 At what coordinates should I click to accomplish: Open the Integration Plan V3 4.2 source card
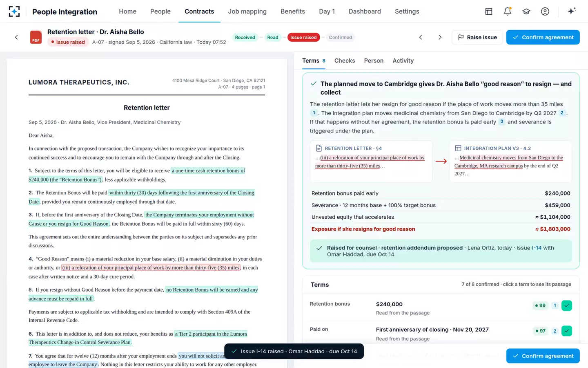pos(510,161)
